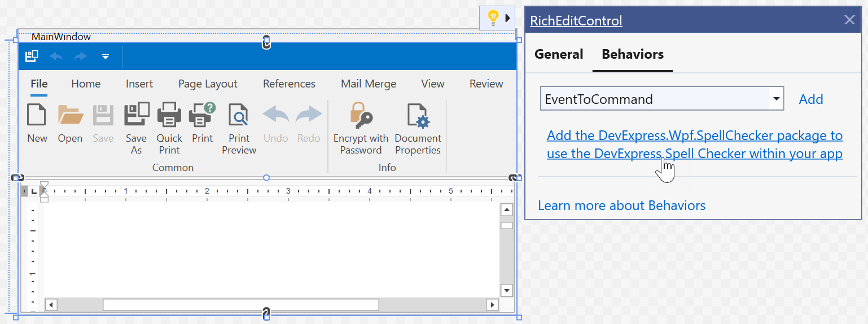Click the Add link beside the combo box
The width and height of the screenshot is (868, 324).
[x=810, y=99]
